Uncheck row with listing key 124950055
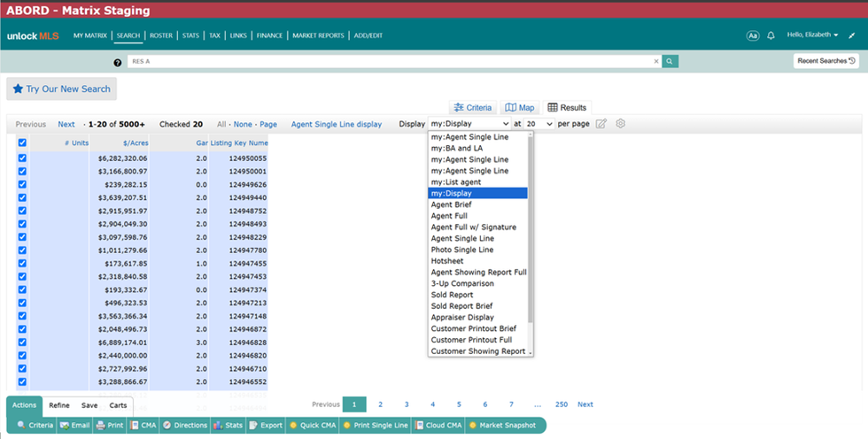Viewport: 868px width, 439px height. click(x=22, y=158)
